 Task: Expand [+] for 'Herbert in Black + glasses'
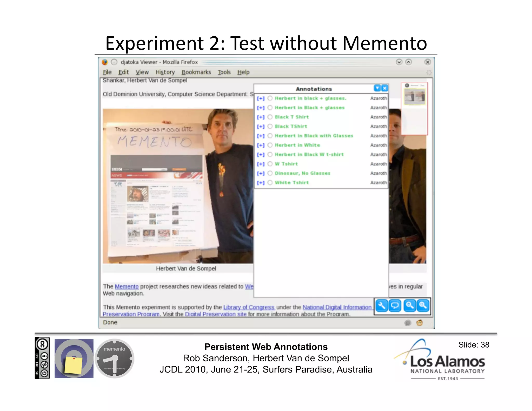point(261,108)
